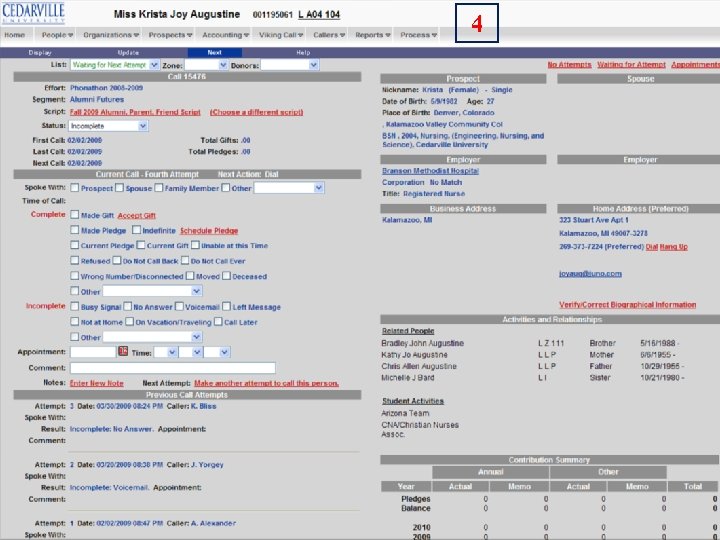Go to the Home menu item
Viewport: 720px width, 540px height.
[x=15, y=35]
